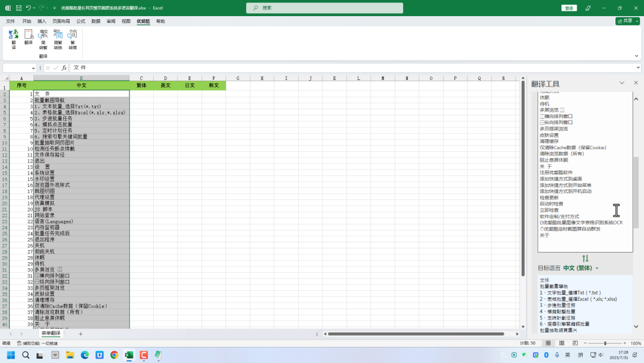Select the 菜单翻译 sheet tab
The image size is (644, 363).
51,333
